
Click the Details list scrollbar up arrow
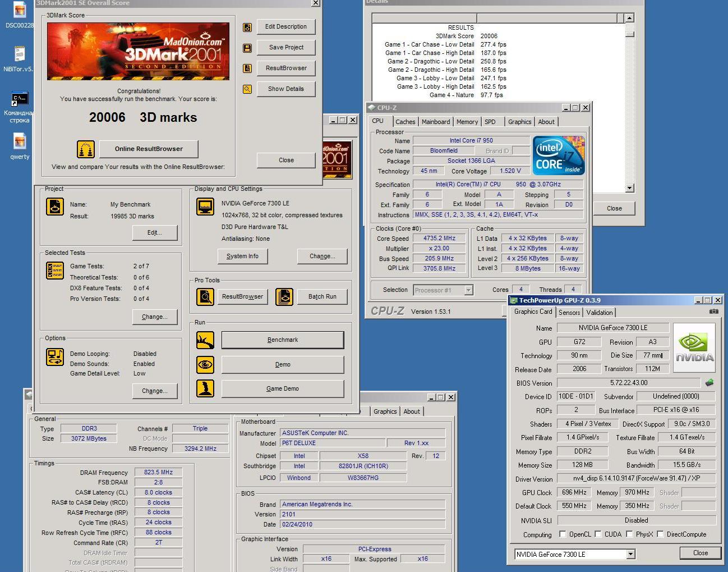629,18
